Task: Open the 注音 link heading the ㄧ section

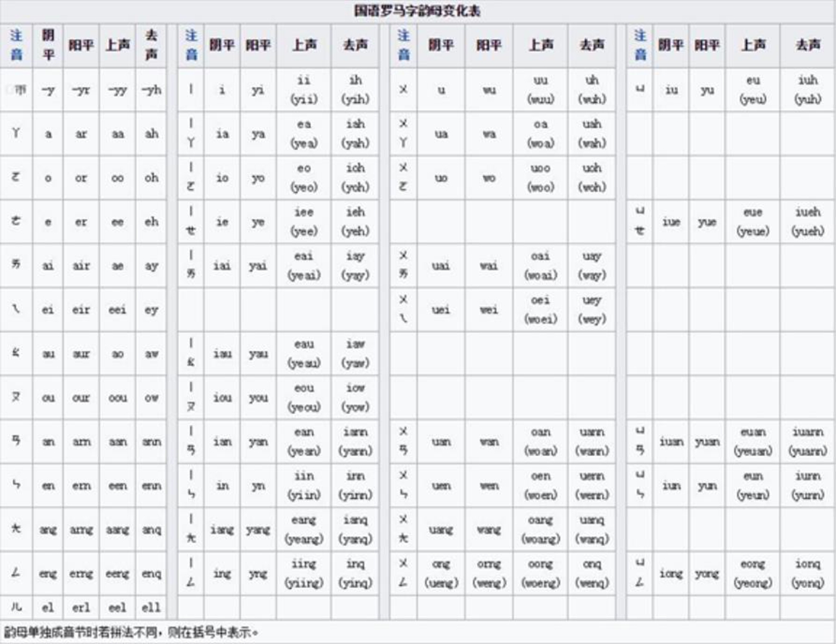Action: [191, 45]
